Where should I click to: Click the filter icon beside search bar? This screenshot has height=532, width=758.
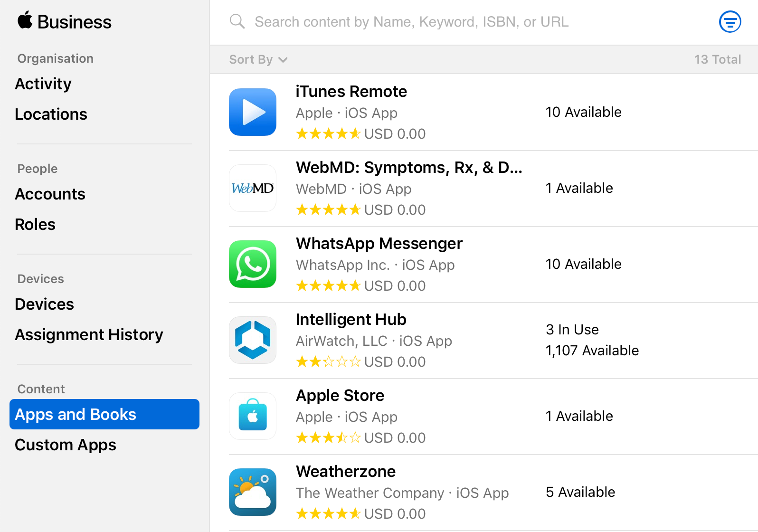[730, 22]
